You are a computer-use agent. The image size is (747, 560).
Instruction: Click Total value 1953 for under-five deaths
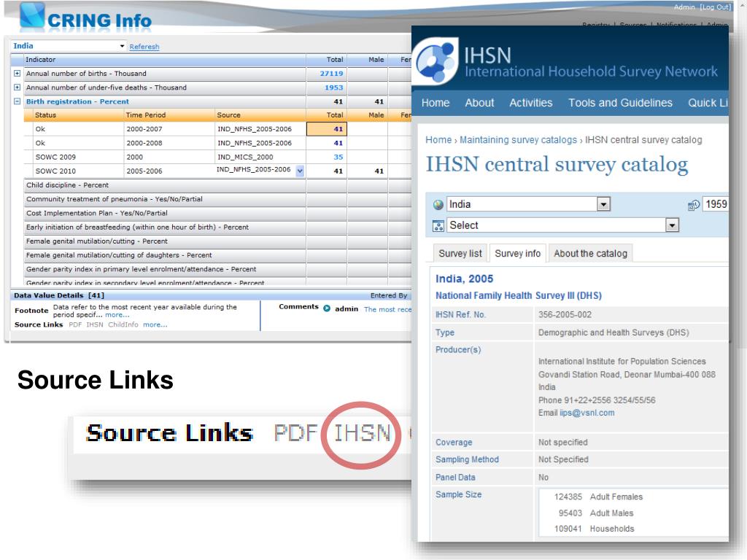pyautogui.click(x=333, y=87)
